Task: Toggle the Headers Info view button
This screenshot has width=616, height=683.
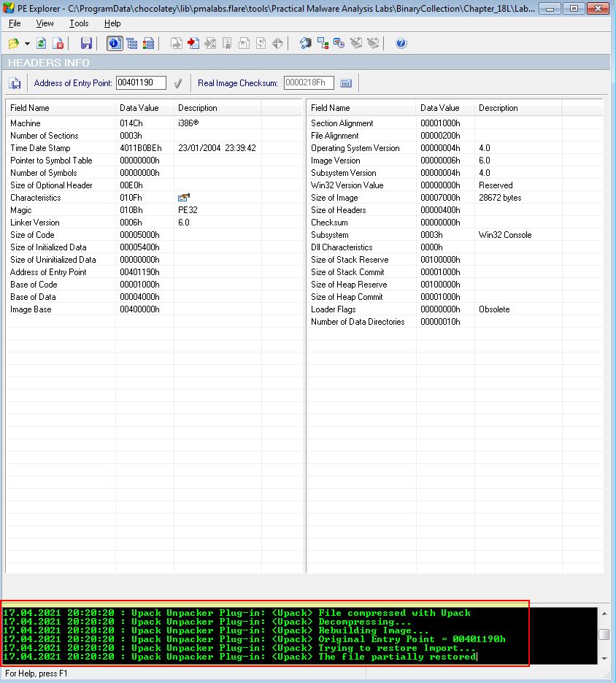Action: pos(114,44)
